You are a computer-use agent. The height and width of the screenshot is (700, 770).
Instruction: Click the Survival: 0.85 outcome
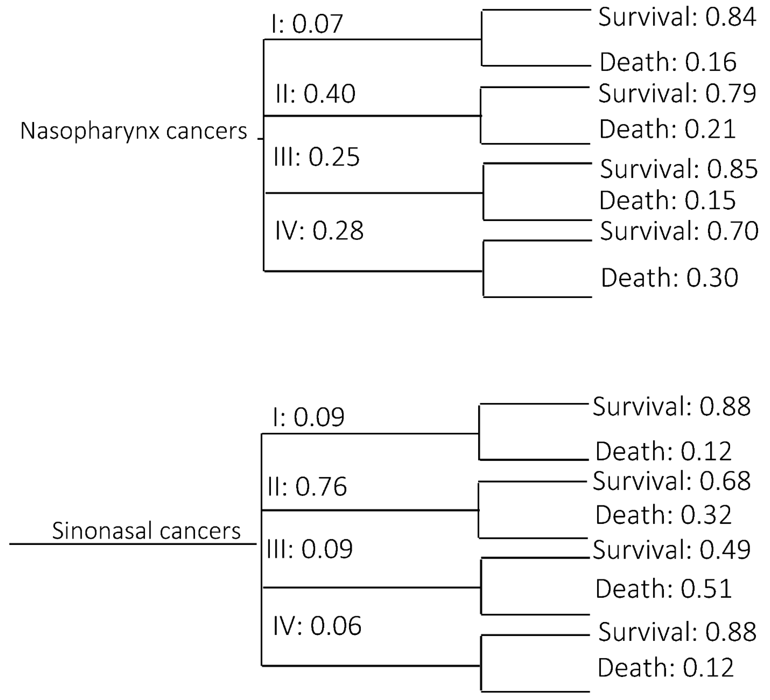(x=678, y=169)
